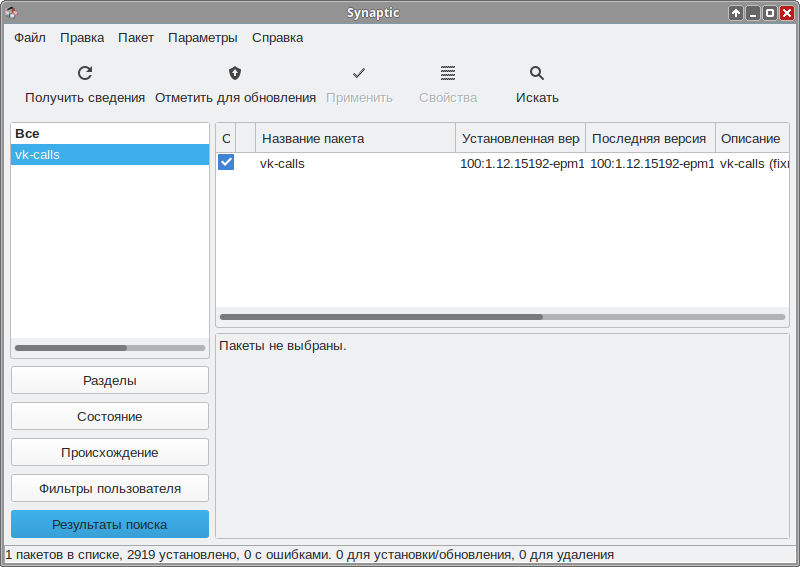Viewport: 800px width, 567px height.
Task: Click the empty second column header
Action: (245, 138)
